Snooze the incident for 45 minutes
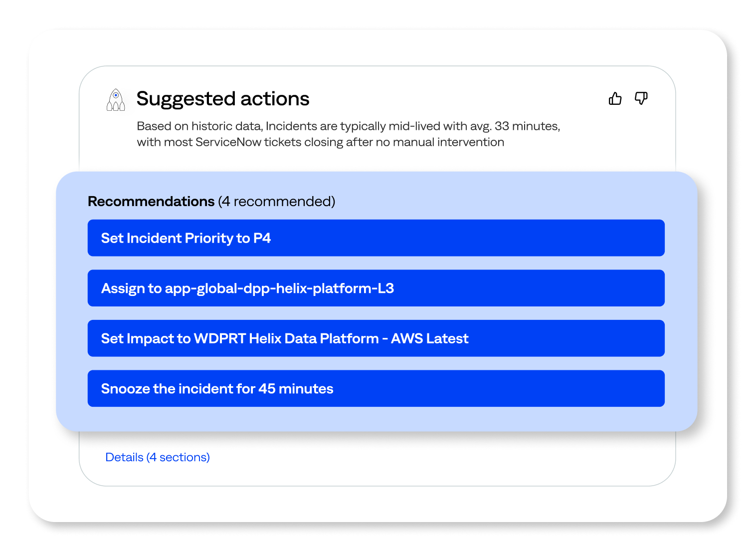The height and width of the screenshot is (552, 756). click(x=376, y=388)
